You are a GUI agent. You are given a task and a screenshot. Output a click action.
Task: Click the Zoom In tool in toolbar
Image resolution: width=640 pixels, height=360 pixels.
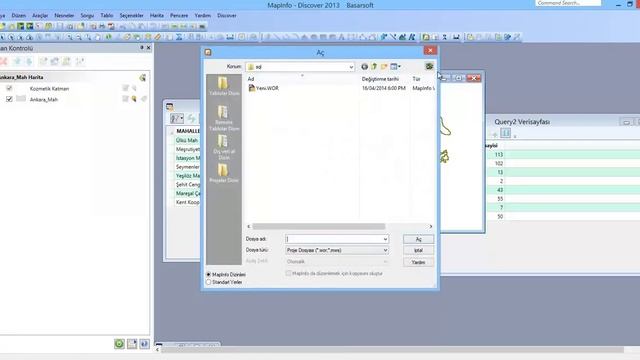click(x=70, y=37)
